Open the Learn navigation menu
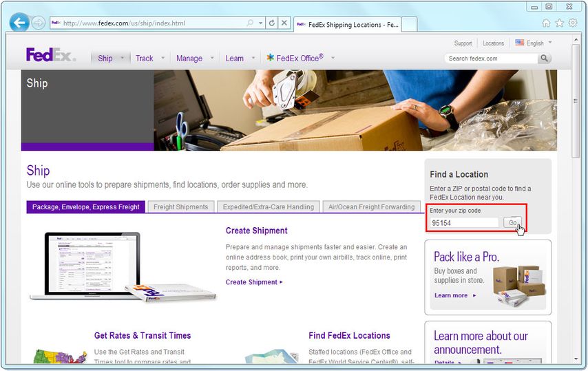The image size is (588, 371). tap(234, 59)
